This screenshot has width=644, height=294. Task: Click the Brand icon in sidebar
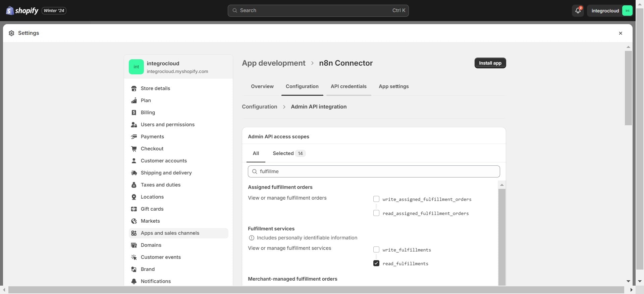(x=134, y=269)
